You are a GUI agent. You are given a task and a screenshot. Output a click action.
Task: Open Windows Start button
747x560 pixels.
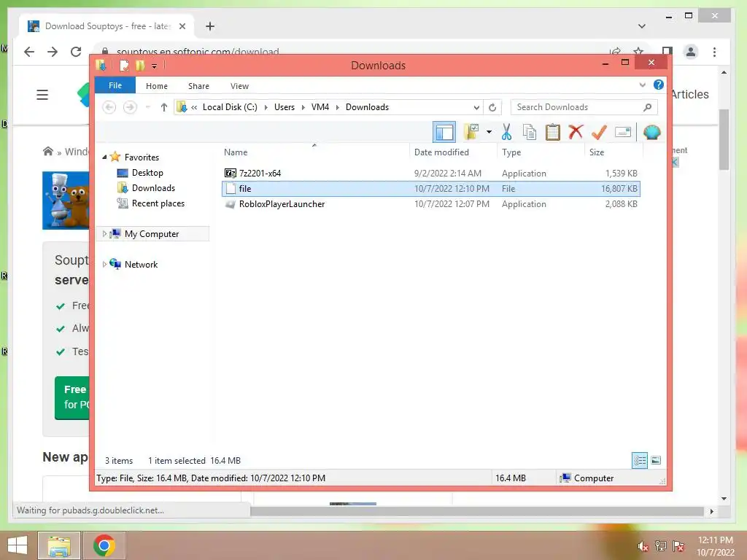coord(18,545)
